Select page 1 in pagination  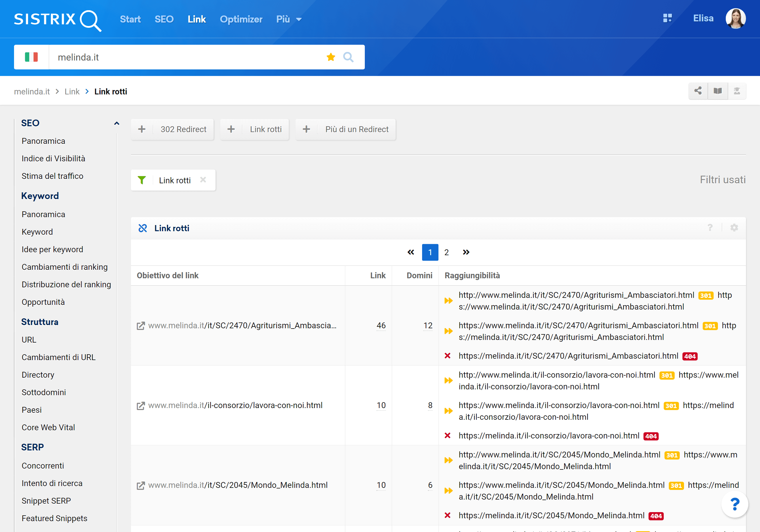coord(430,252)
